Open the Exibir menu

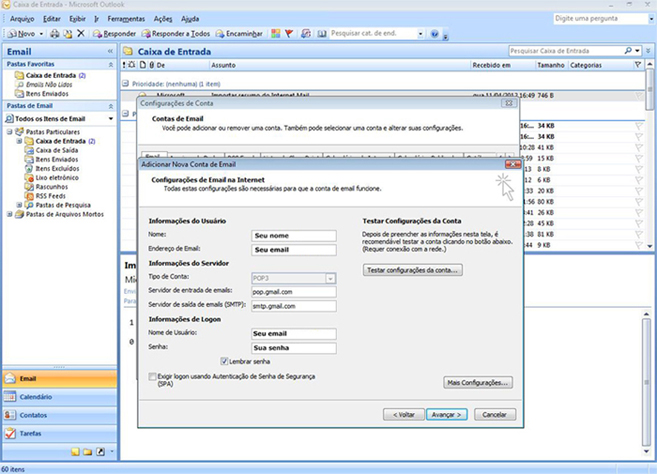click(x=78, y=19)
